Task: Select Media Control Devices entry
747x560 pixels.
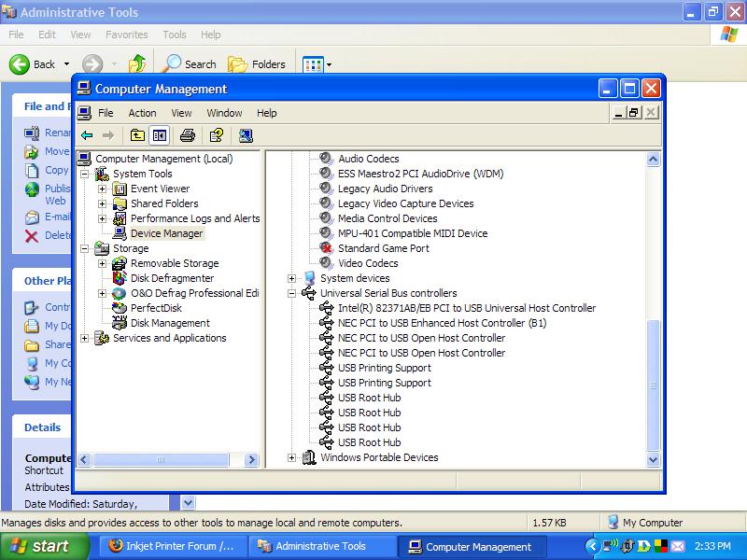Action: point(388,218)
